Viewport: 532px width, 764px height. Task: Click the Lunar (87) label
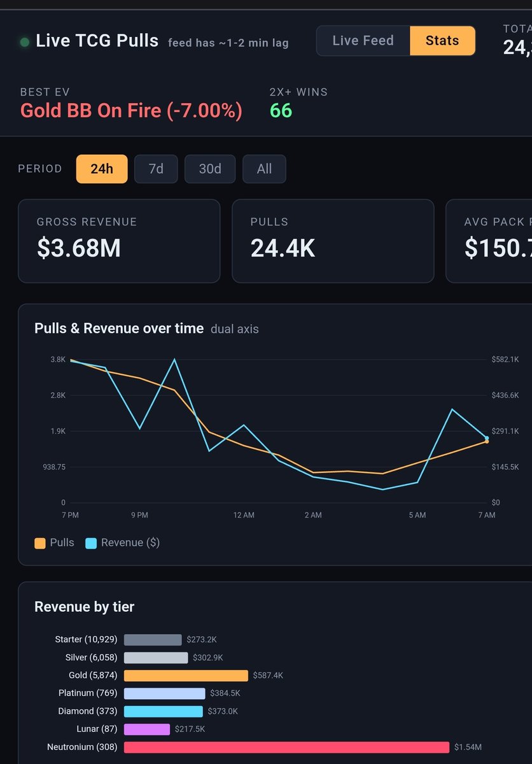(x=95, y=729)
